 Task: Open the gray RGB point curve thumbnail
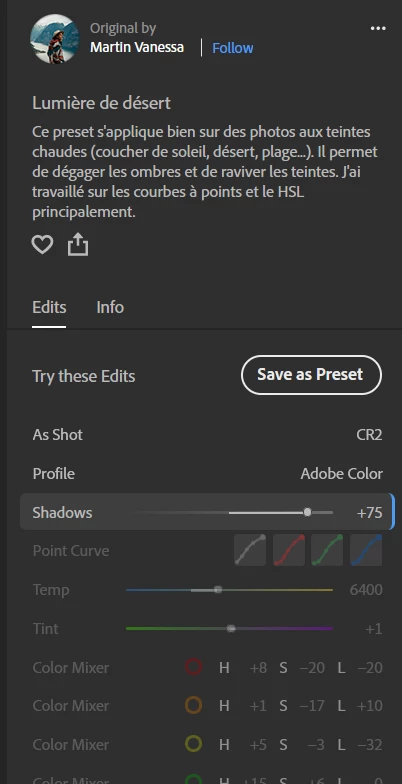click(x=250, y=550)
